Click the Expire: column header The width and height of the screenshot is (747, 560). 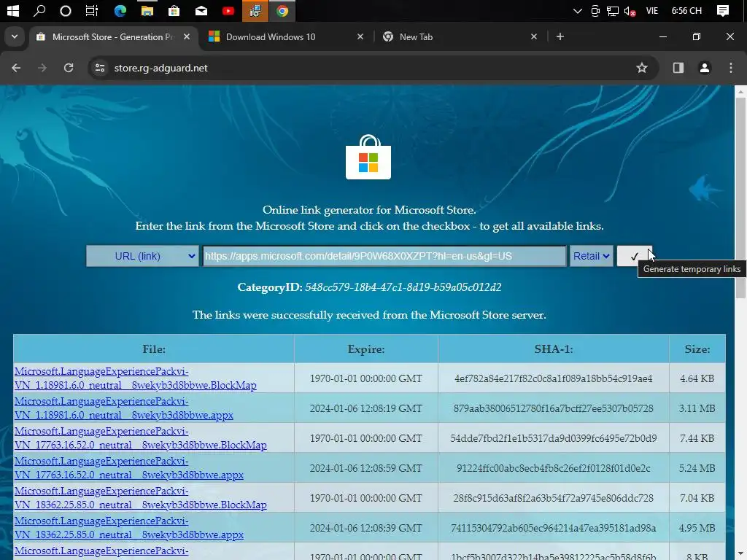pos(366,349)
